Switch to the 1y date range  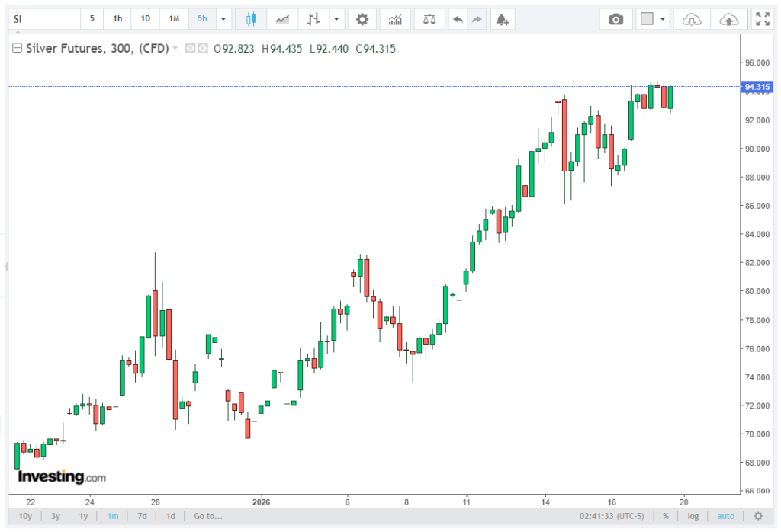pos(83,516)
